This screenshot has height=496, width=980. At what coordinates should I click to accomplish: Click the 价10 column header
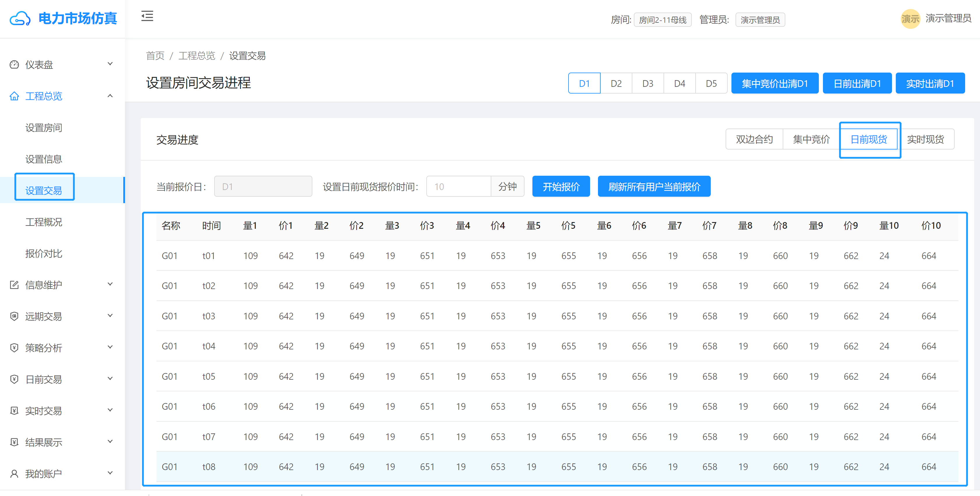pos(931,226)
